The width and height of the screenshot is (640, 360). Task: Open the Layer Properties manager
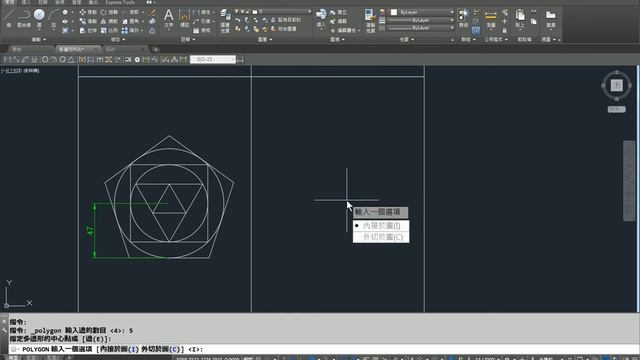coord(225,20)
